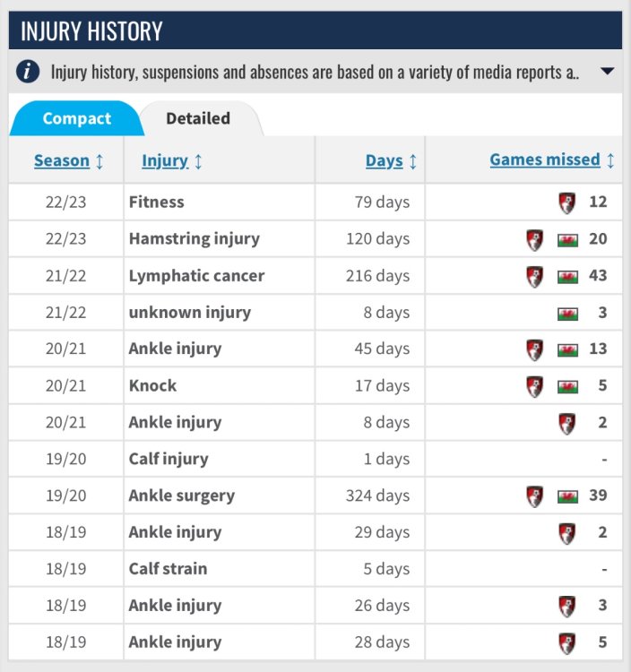The image size is (631, 672).
Task: Click Wales flag in 45 days ankle row
Action: 567,349
